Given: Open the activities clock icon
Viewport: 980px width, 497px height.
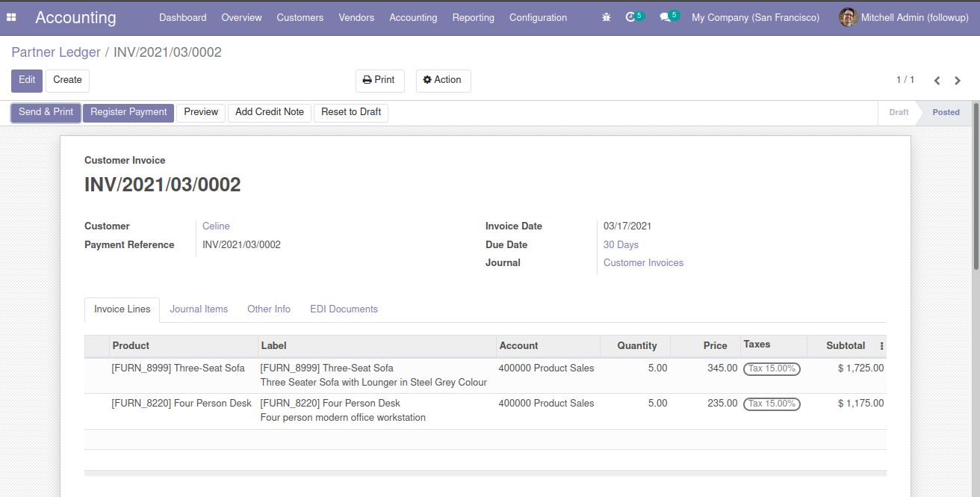Looking at the screenshot, I should (631, 17).
